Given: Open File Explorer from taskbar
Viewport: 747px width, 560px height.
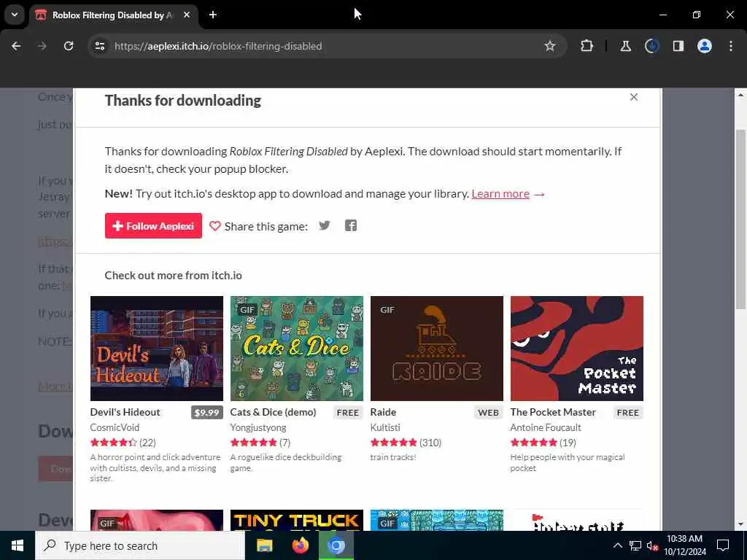Looking at the screenshot, I should coord(264,545).
